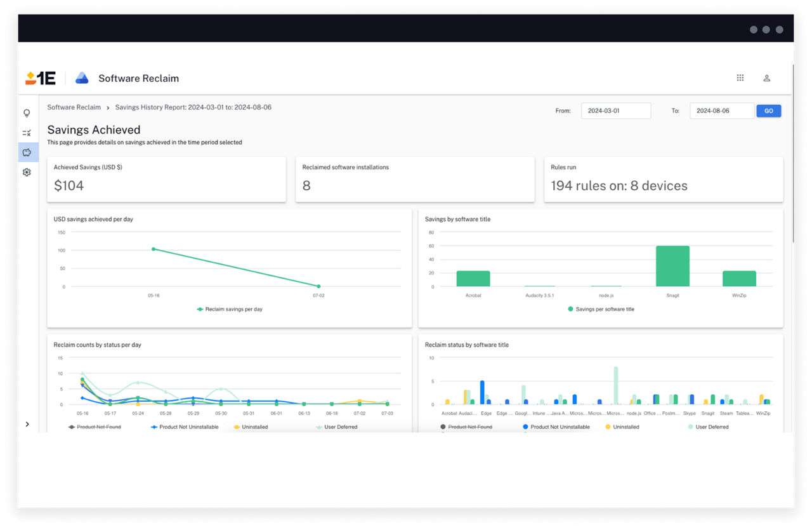Click the Reclaim counts by status per day title
Image resolution: width=812 pixels, height=530 pixels.
97,345
